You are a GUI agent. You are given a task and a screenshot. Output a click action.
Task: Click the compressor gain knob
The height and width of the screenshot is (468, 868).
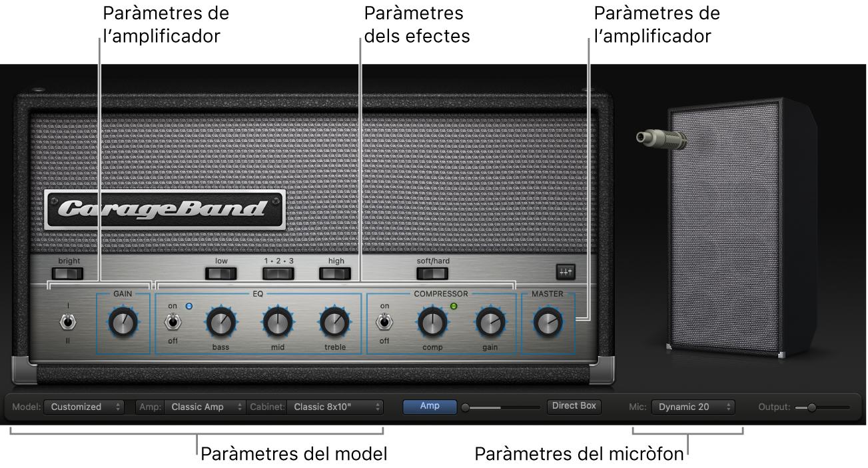pos(490,323)
